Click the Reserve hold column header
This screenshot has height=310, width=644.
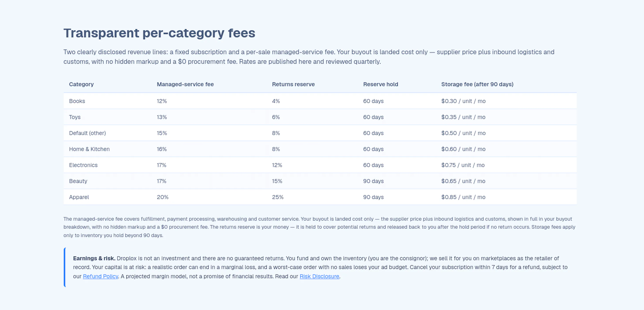[x=381, y=84]
